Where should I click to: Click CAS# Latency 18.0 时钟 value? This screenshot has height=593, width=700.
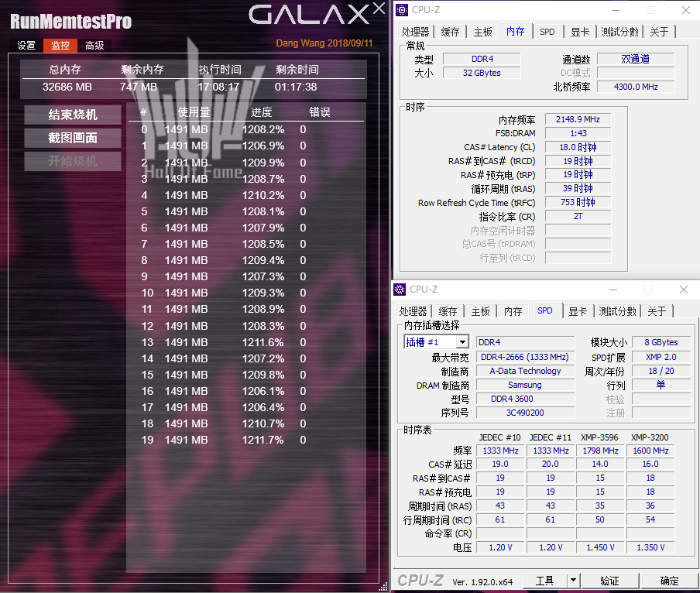tap(578, 147)
